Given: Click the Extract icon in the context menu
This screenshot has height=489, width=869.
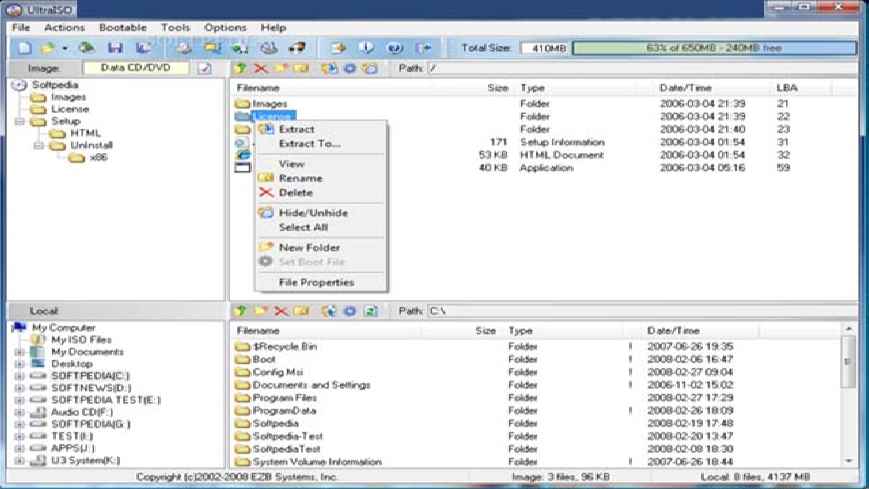Looking at the screenshot, I should [x=266, y=129].
